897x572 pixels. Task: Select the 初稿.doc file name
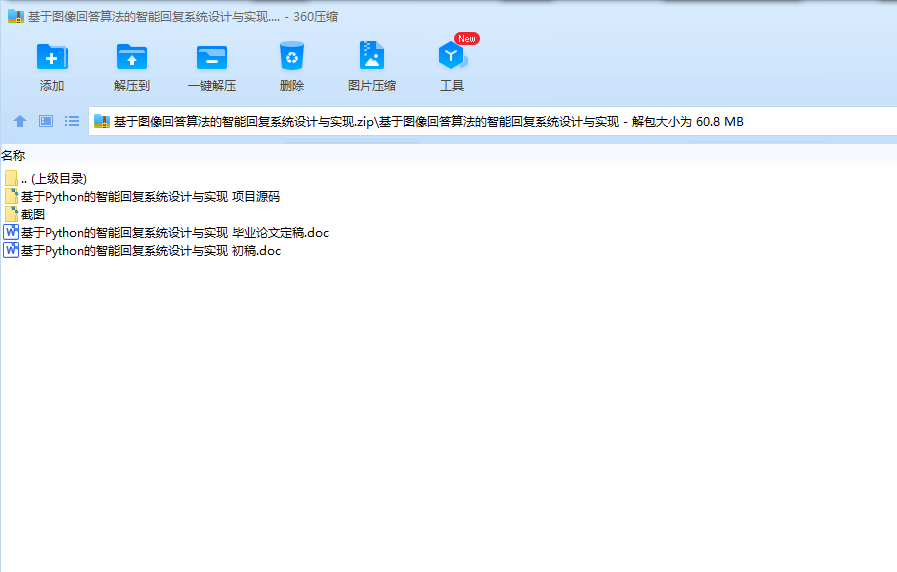tap(151, 251)
